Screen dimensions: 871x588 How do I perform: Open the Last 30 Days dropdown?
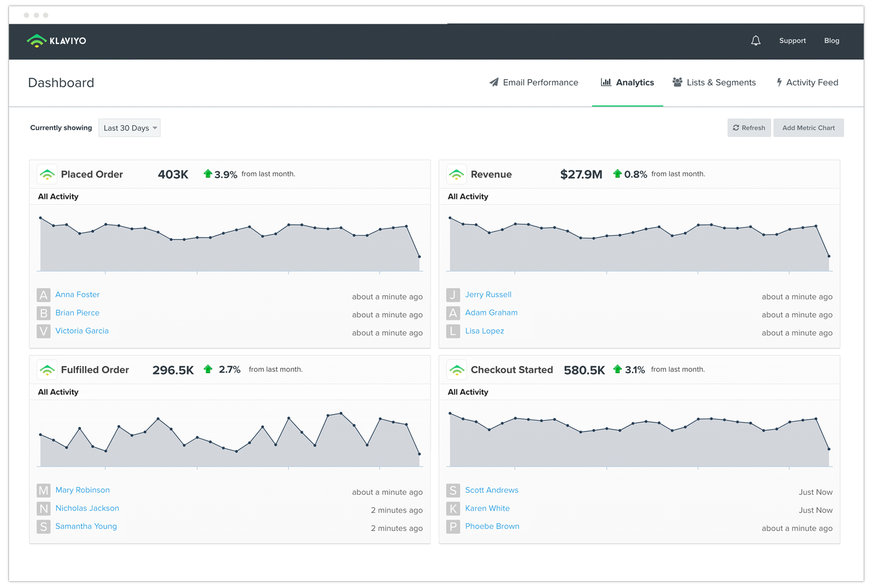pyautogui.click(x=130, y=128)
